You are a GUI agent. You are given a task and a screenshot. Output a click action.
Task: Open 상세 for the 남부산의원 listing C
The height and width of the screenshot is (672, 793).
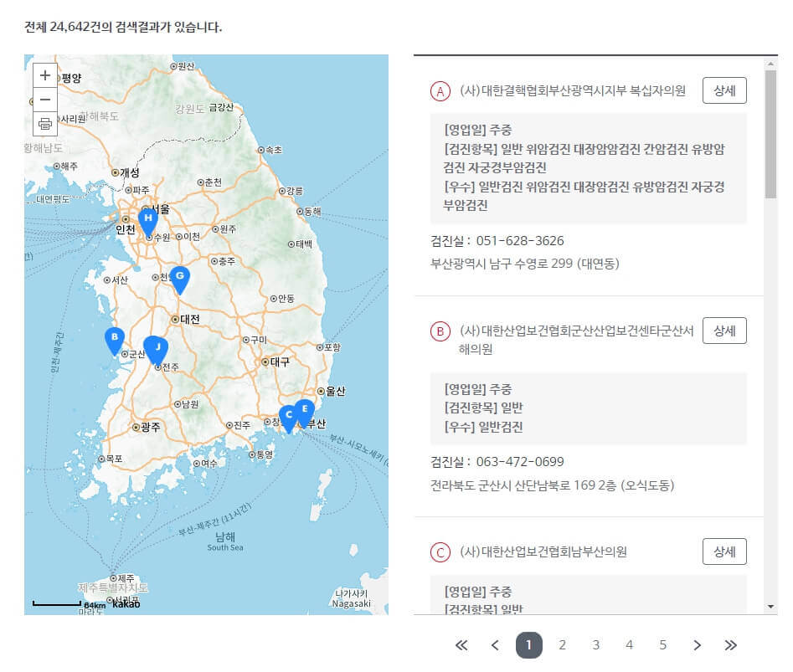(x=723, y=551)
